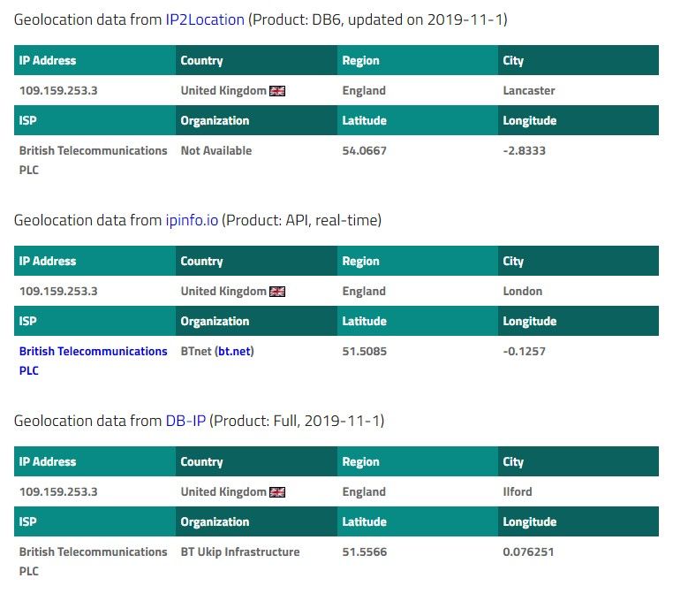Viewport: 673px width, 616px height.
Task: Click longitude value 0.076251
Action: point(528,552)
